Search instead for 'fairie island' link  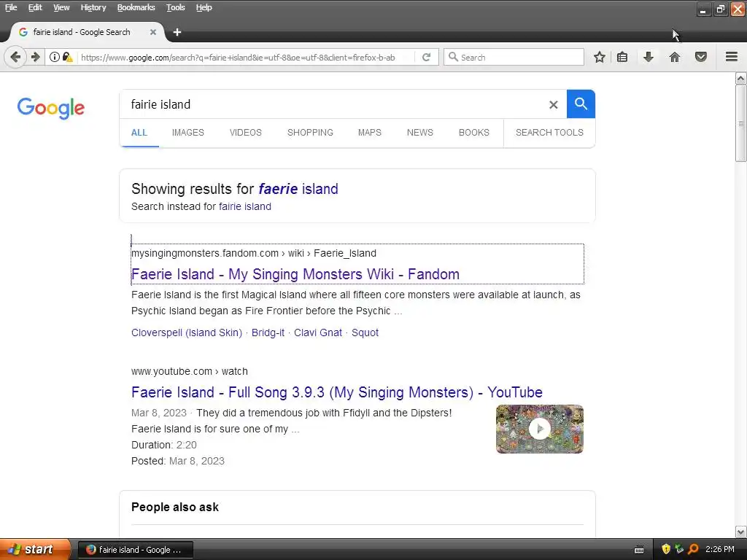pos(245,206)
